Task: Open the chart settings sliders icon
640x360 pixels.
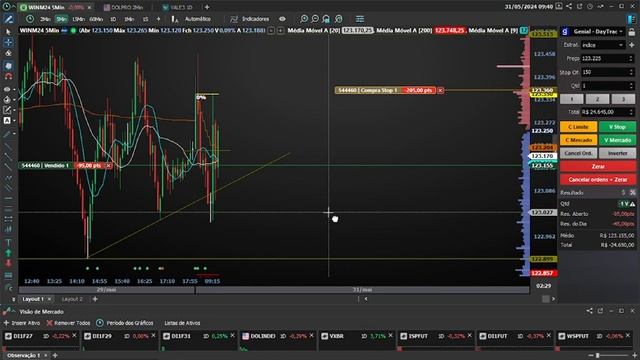Action: [360, 19]
